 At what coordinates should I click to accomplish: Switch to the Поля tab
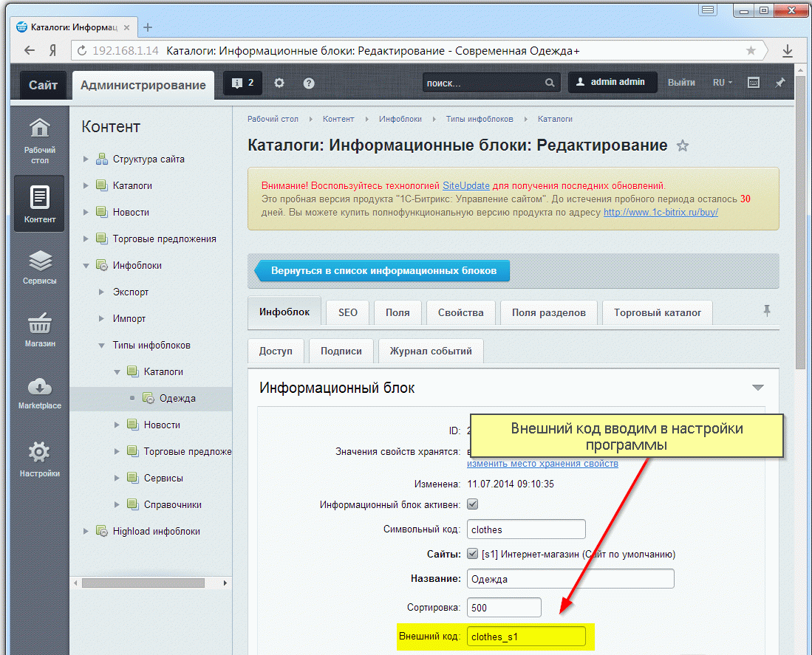398,312
